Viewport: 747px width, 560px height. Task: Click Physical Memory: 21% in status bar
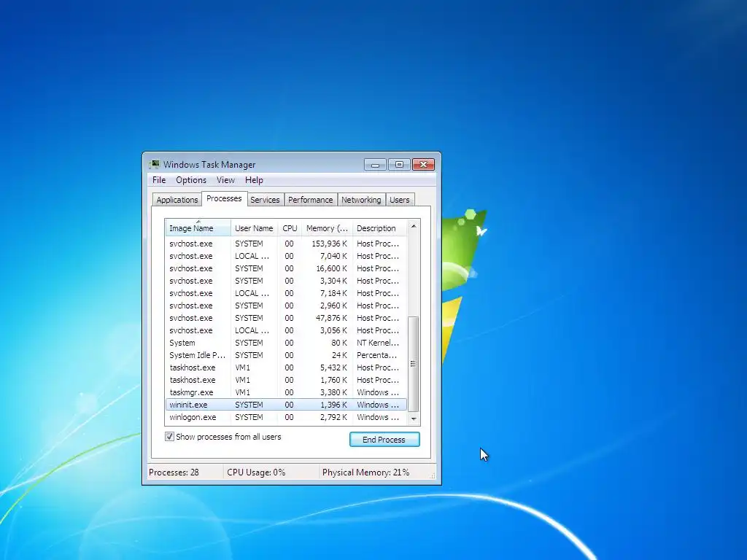pos(365,472)
